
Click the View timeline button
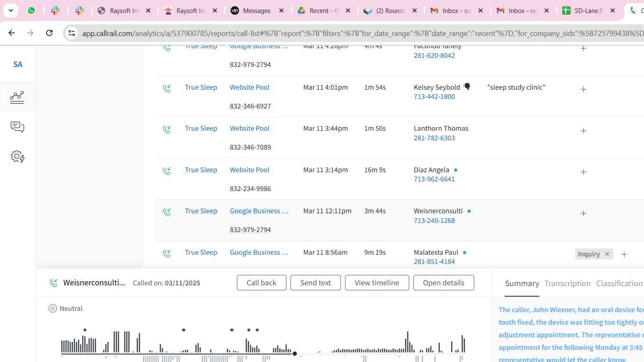[377, 282]
